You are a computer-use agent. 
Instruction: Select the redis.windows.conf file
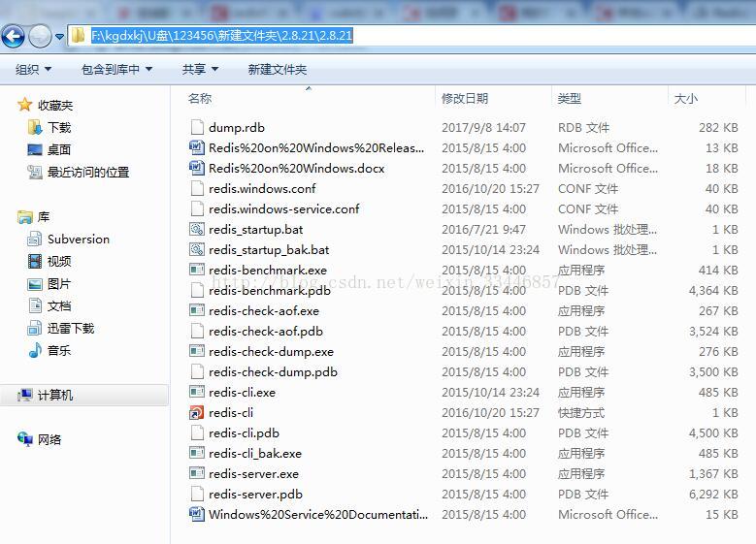click(261, 189)
